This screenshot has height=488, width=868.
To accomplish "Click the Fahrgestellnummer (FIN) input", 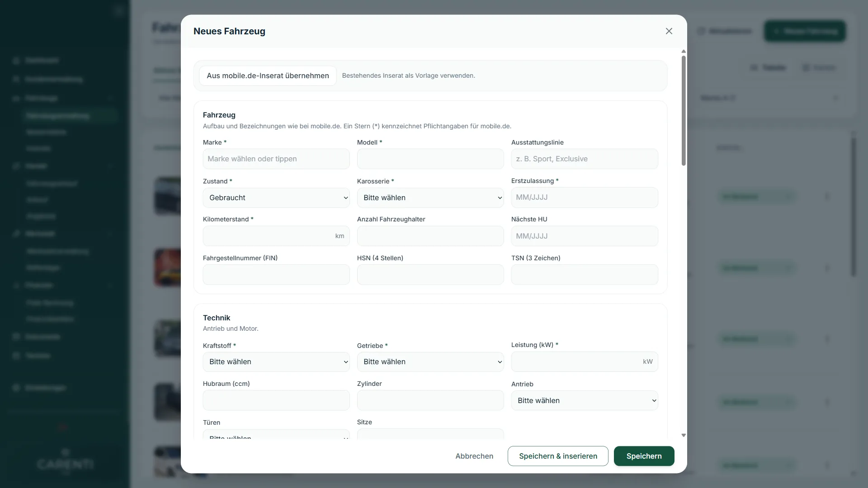I will click(276, 275).
